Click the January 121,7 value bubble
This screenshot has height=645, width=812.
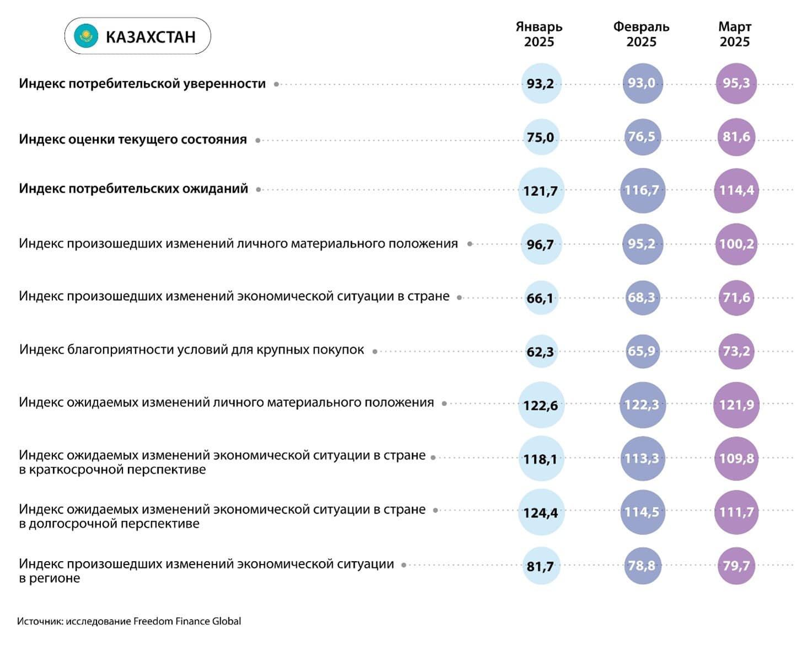(x=541, y=191)
